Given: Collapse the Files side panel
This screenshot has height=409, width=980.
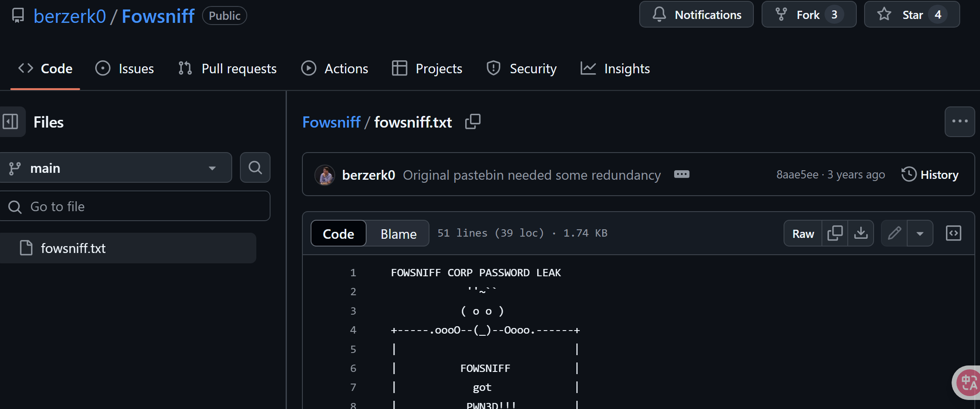Looking at the screenshot, I should [x=10, y=122].
